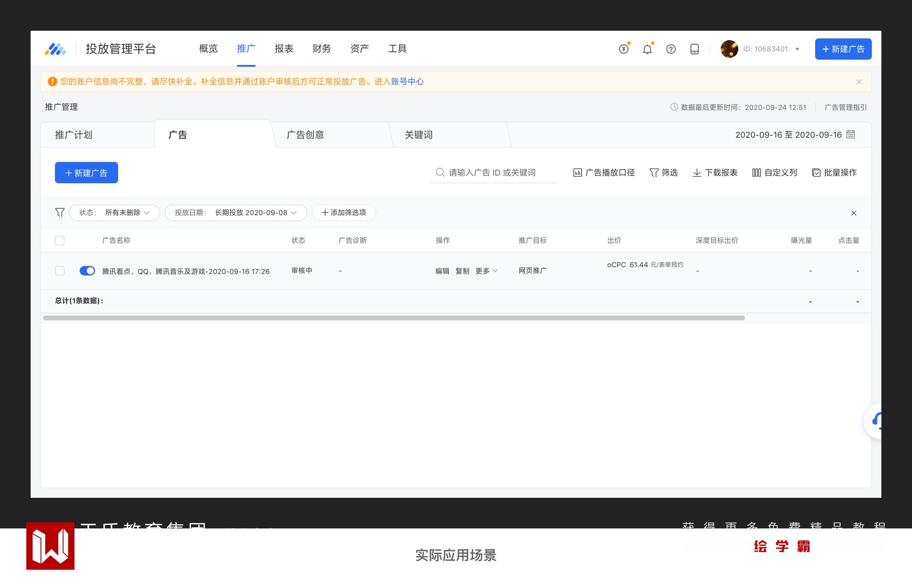Image resolution: width=912 pixels, height=588 pixels.
Task: Expand the 投放日期 filter dropdown
Action: (x=236, y=212)
